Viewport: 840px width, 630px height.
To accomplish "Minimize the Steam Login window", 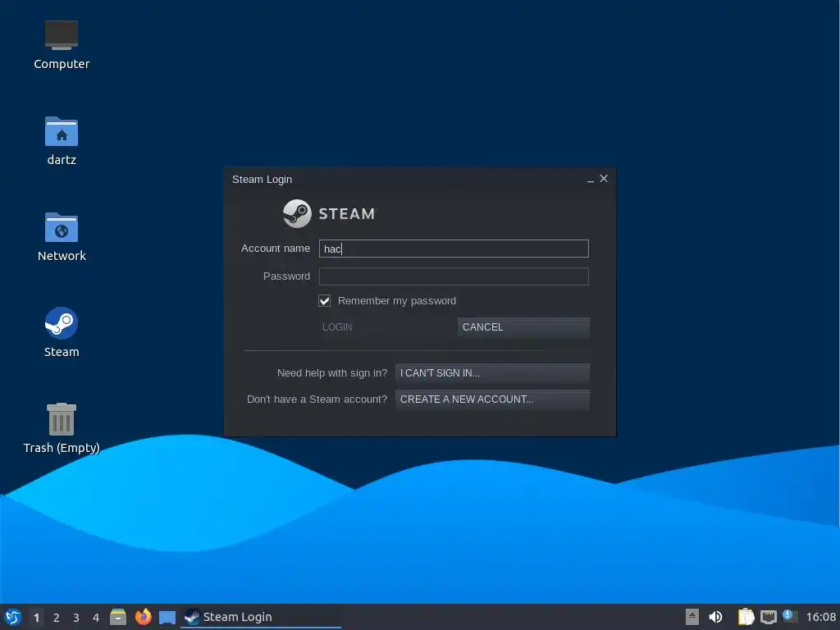I will tap(591, 180).
